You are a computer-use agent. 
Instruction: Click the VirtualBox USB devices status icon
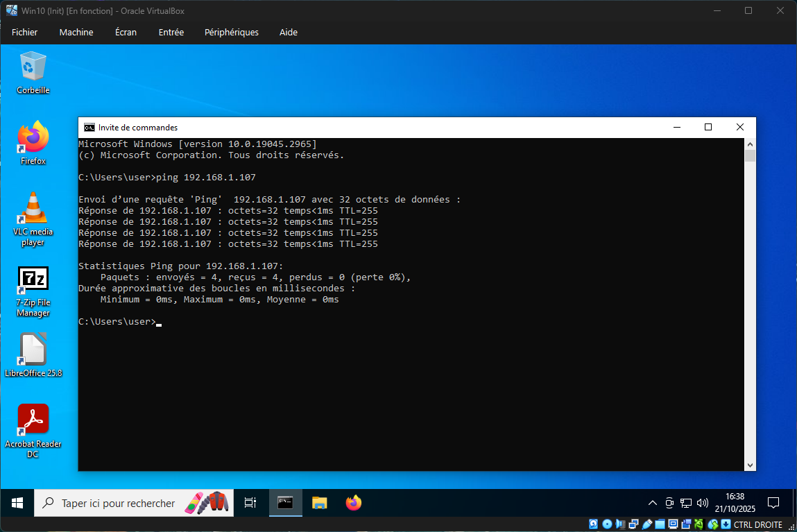click(648, 524)
